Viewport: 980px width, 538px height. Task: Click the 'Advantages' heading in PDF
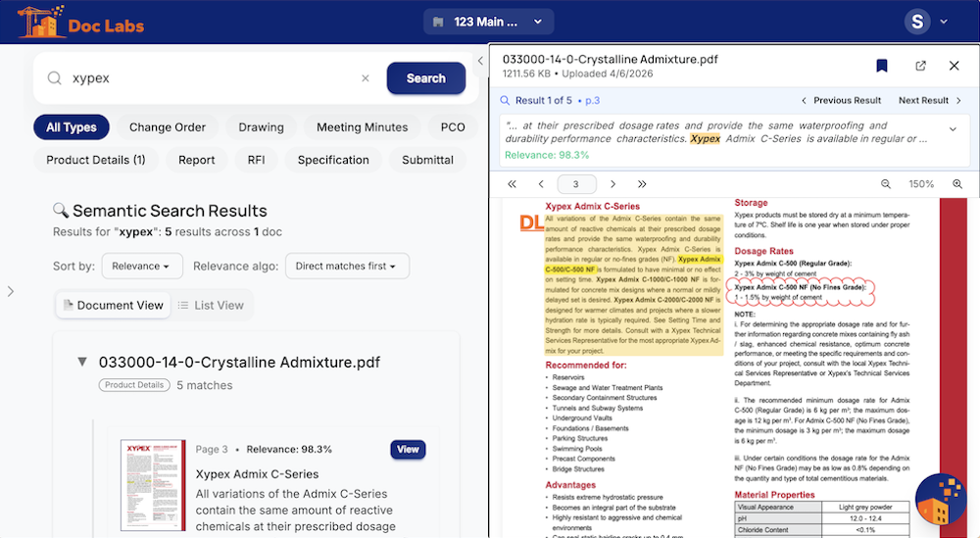(x=570, y=485)
